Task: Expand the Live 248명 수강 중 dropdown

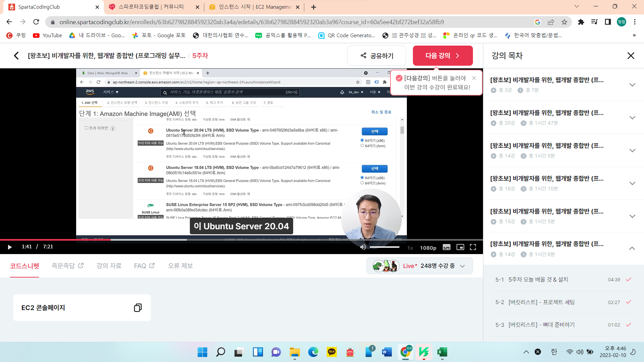Action: click(x=420, y=266)
